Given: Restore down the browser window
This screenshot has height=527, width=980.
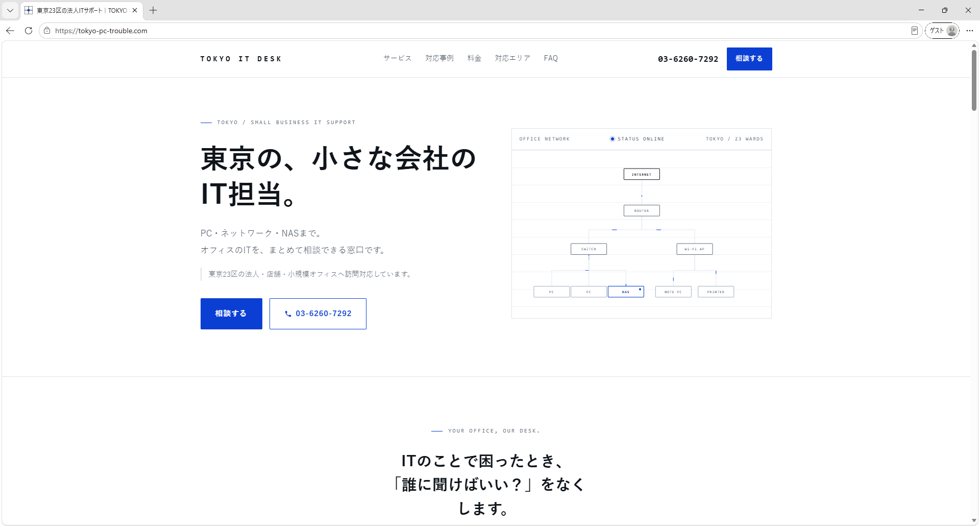Looking at the screenshot, I should [x=945, y=10].
